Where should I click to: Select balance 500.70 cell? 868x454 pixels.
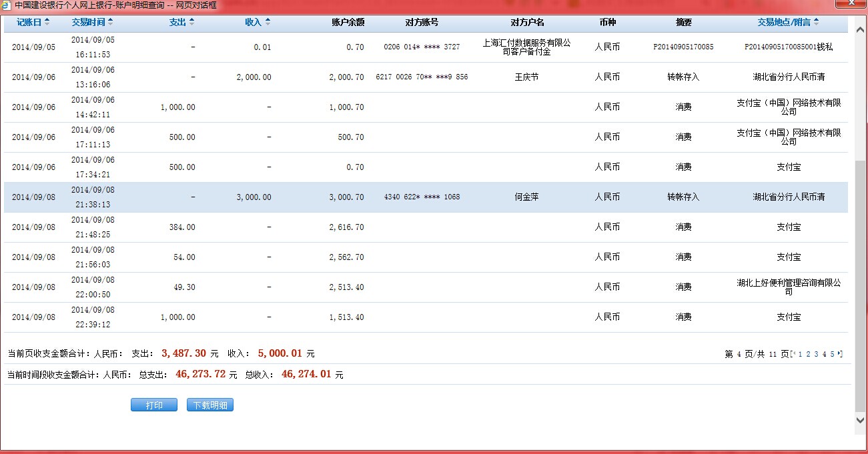point(351,137)
